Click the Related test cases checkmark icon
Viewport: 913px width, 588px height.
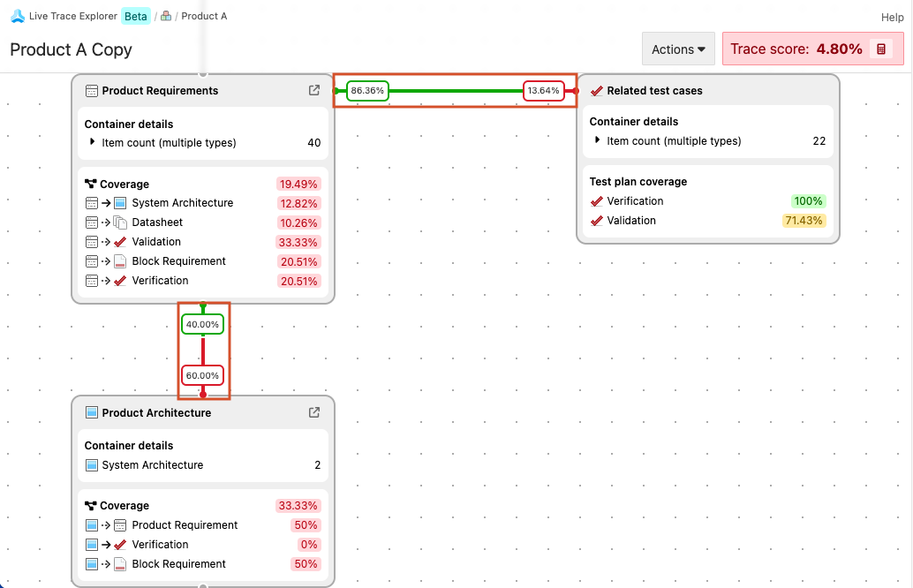pos(596,91)
